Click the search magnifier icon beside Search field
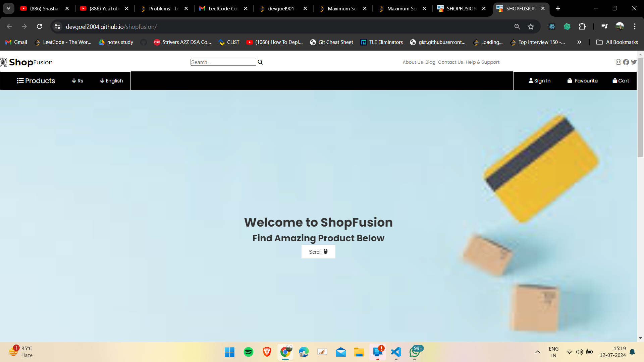The height and width of the screenshot is (362, 644). 260,62
